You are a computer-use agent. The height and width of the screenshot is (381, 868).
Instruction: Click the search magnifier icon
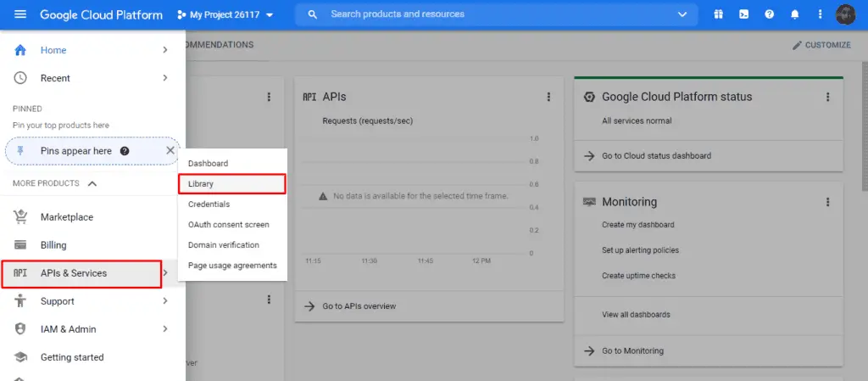coord(312,14)
